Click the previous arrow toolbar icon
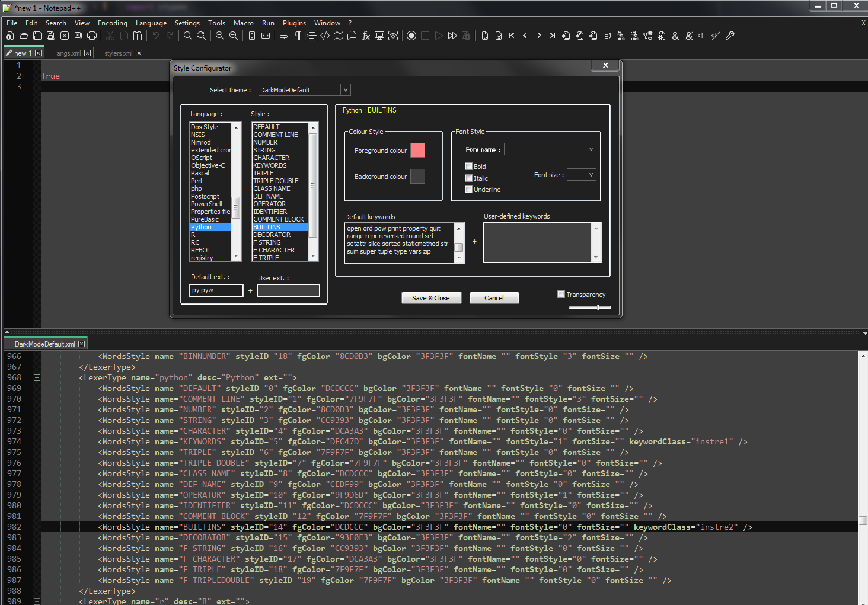The image size is (868, 605). (x=525, y=36)
